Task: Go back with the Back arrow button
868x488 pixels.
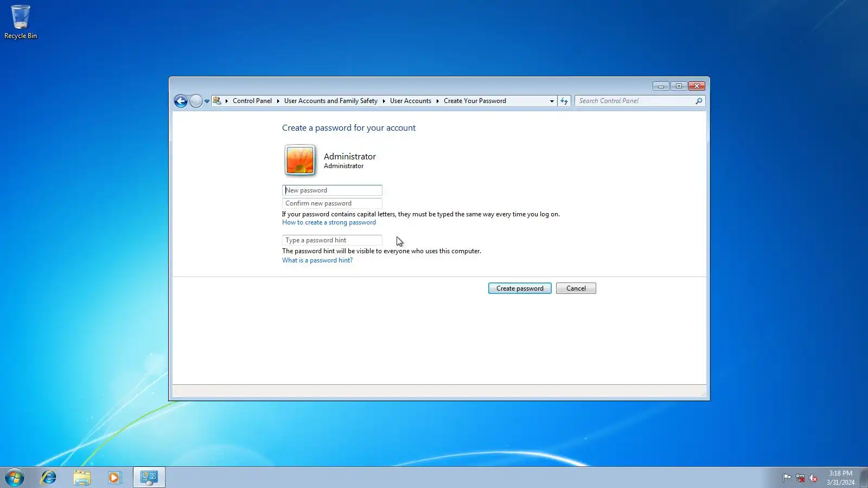Action: tap(181, 101)
